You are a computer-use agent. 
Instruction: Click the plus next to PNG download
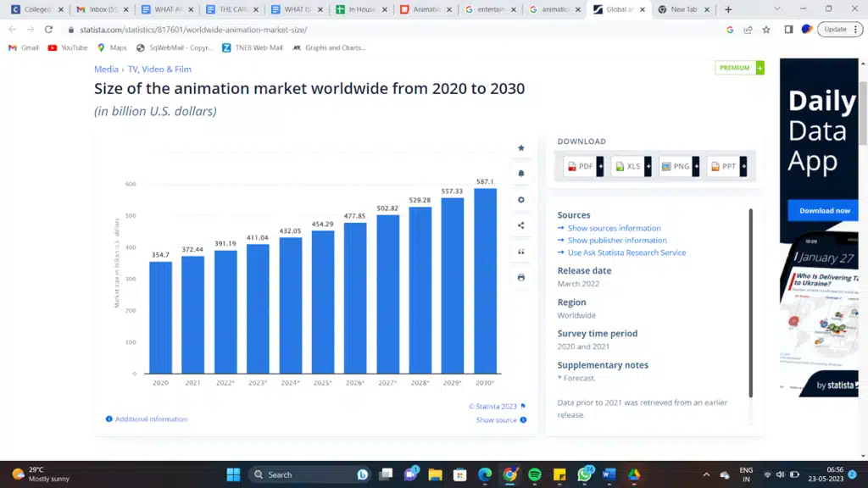point(696,167)
